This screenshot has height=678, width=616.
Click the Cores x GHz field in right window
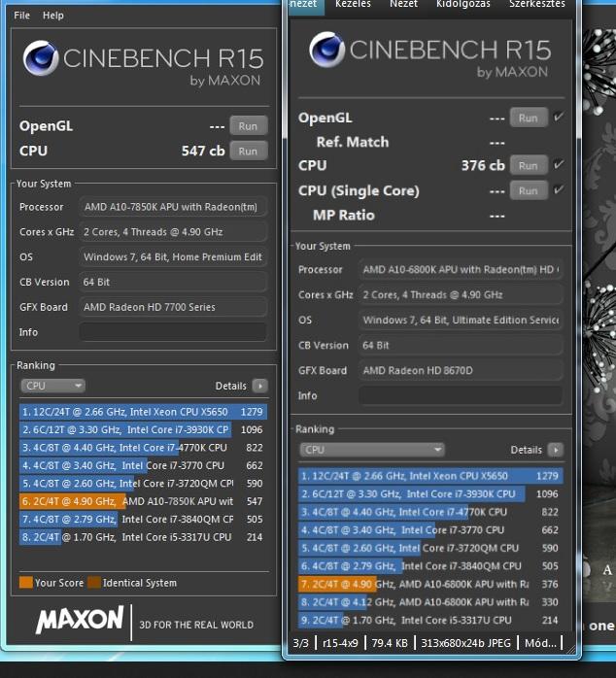[461, 295]
